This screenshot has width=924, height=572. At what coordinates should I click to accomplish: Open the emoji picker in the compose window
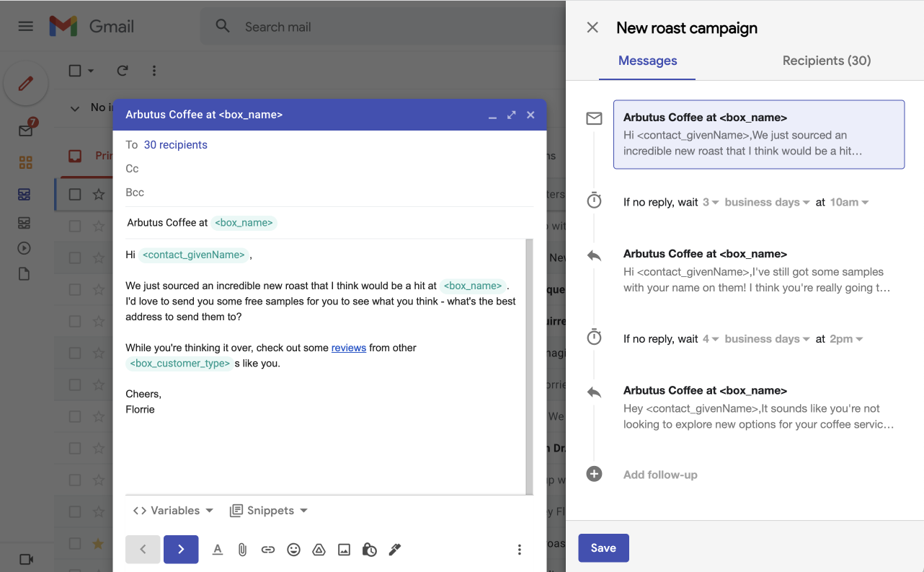[x=293, y=549]
